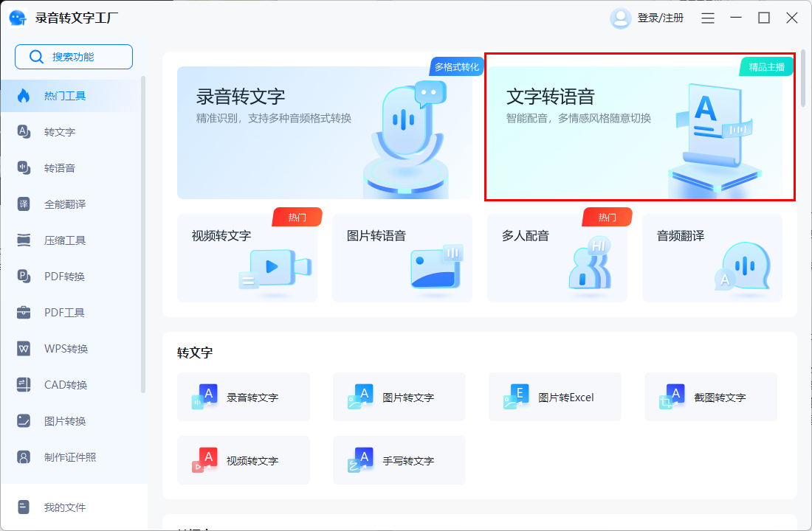Select the 截图转文字 tool
Viewport: 812px width, 531px height.
click(x=710, y=396)
